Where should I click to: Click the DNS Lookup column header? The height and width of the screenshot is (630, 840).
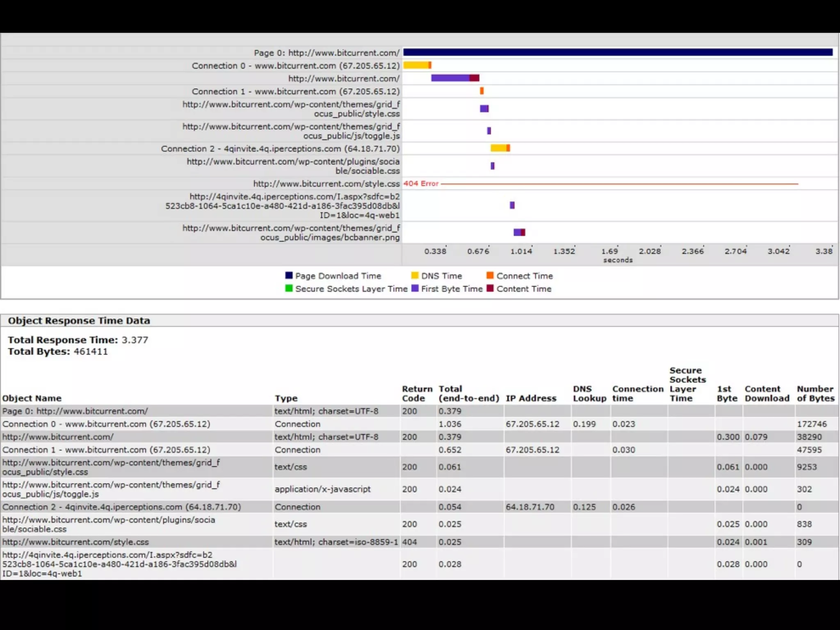coord(589,393)
